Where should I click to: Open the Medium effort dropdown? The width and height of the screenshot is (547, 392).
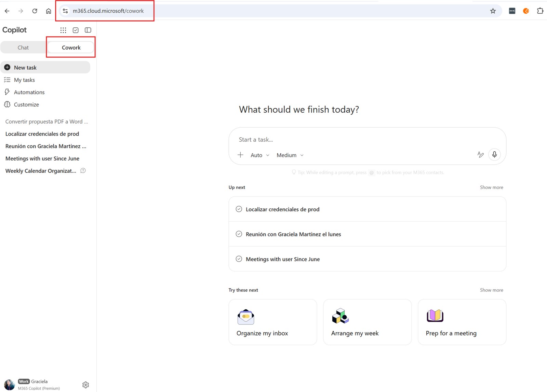[290, 155]
